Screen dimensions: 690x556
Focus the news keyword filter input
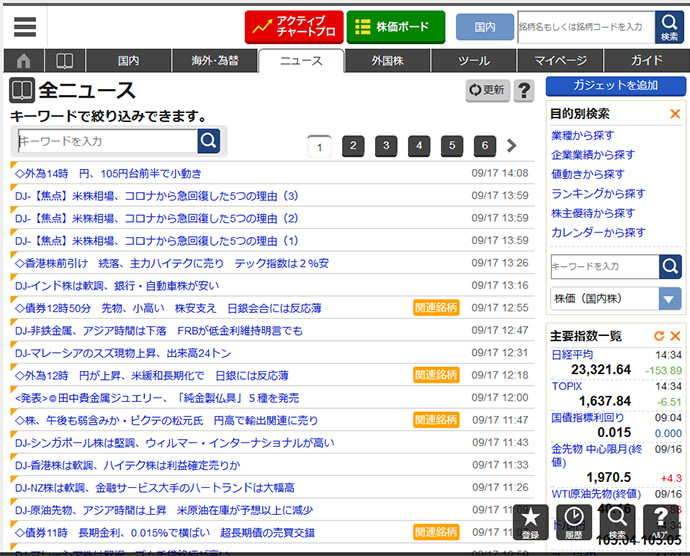click(x=107, y=141)
